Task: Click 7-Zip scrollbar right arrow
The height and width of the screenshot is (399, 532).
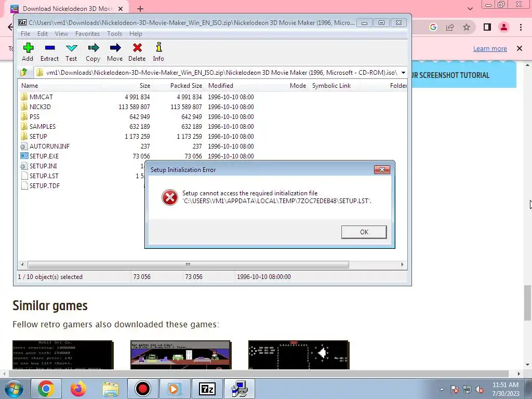Action: tap(403, 264)
